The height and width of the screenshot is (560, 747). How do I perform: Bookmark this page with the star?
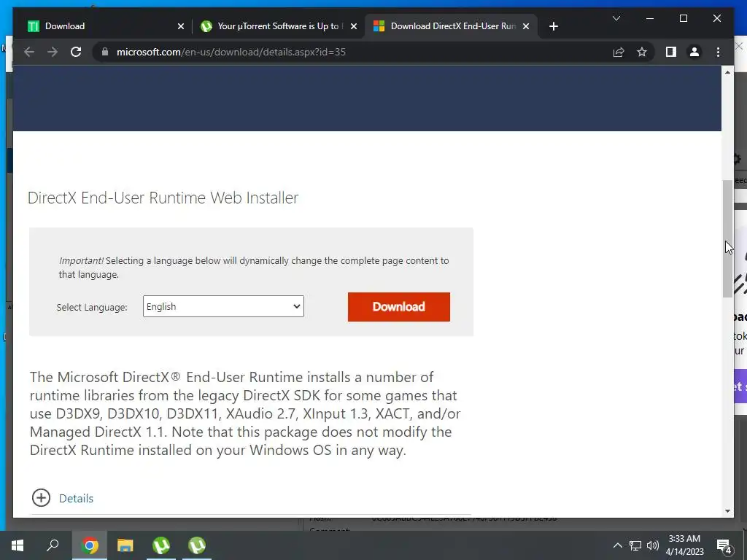point(642,52)
